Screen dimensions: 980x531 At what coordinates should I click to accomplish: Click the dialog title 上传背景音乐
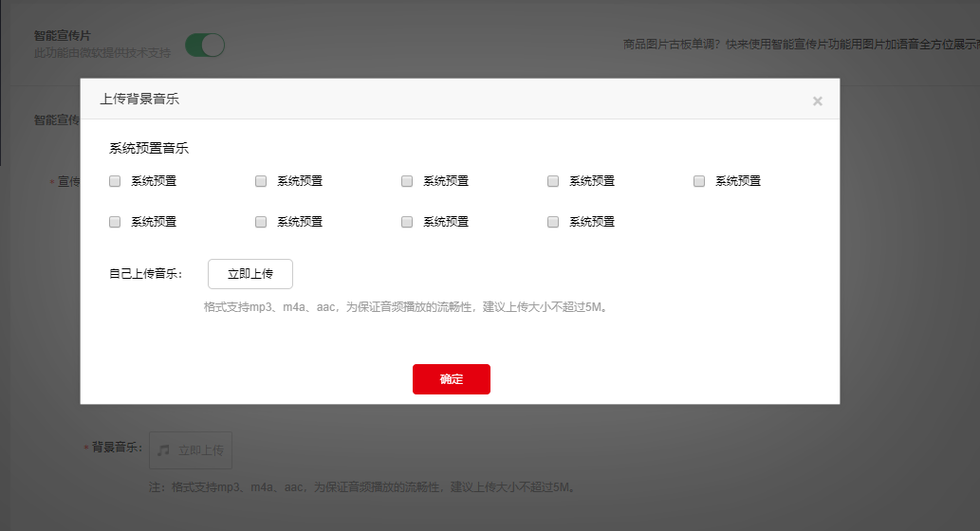tap(140, 99)
